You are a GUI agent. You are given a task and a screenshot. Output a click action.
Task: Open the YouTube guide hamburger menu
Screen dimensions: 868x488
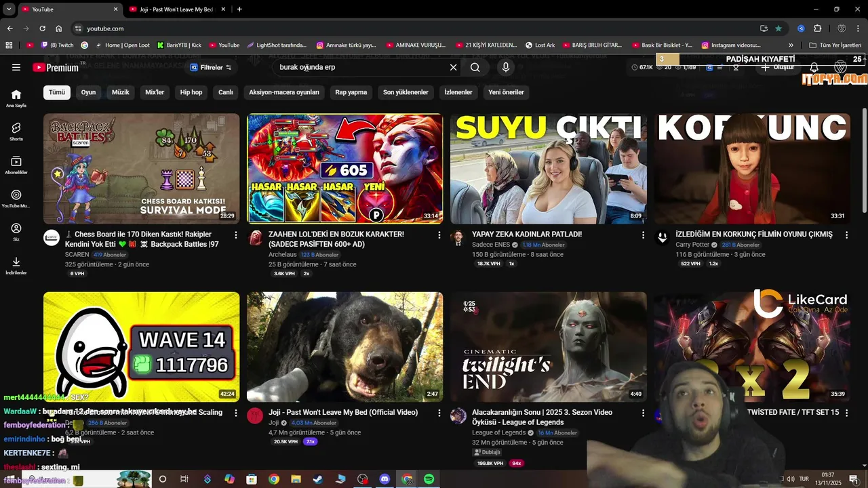click(16, 67)
